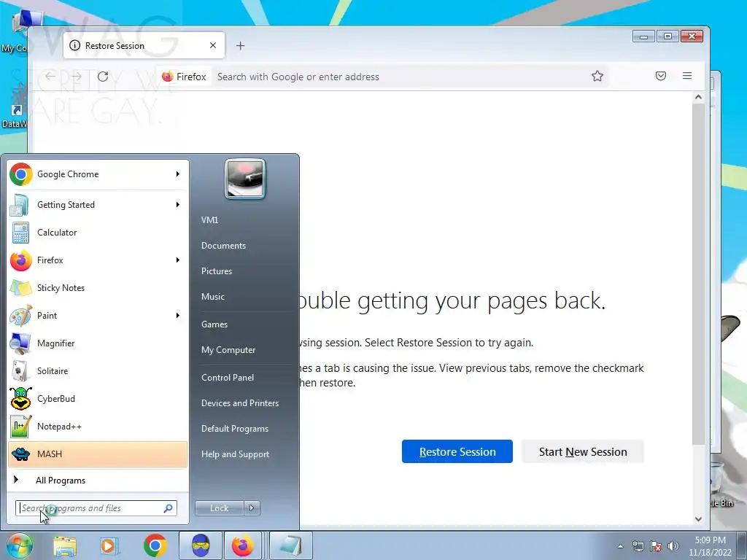Click the user account picture
This screenshot has width=747, height=560.
245,179
